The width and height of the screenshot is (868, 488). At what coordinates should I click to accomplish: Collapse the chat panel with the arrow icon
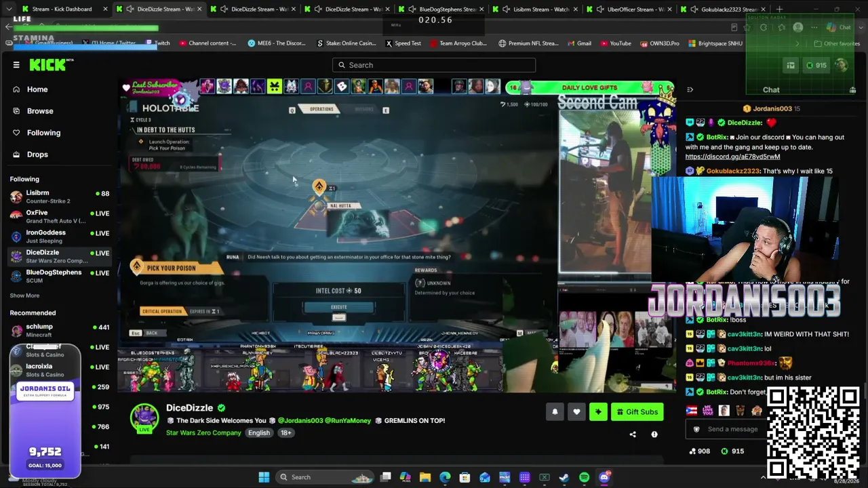690,89
